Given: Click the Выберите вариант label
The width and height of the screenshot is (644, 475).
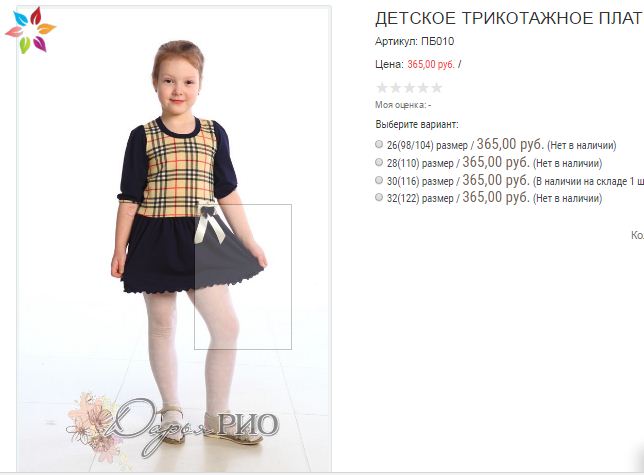Looking at the screenshot, I should (x=417, y=124).
